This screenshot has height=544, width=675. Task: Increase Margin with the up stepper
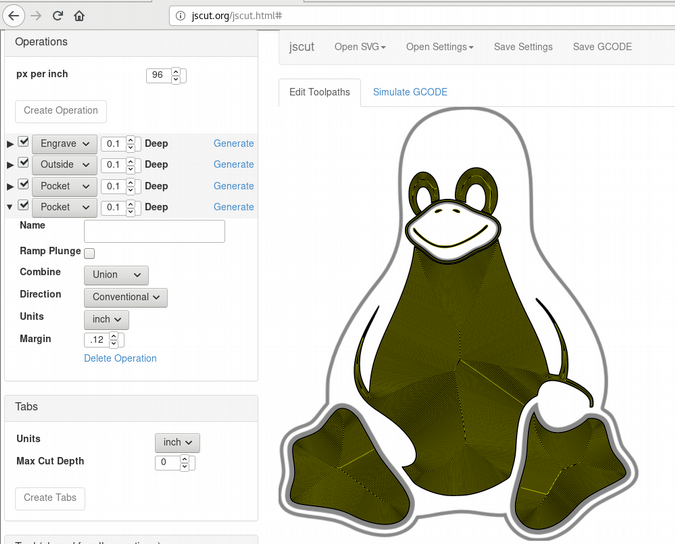(113, 336)
